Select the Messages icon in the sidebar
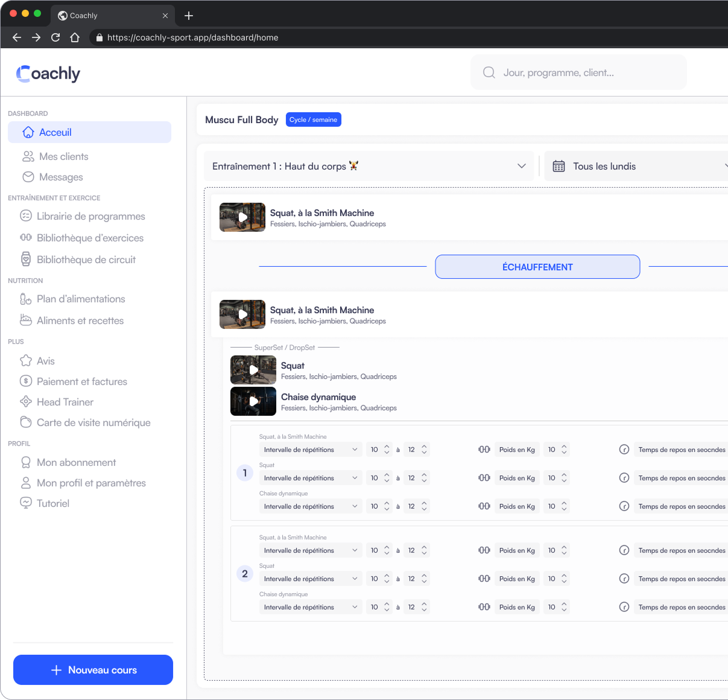 click(x=28, y=177)
